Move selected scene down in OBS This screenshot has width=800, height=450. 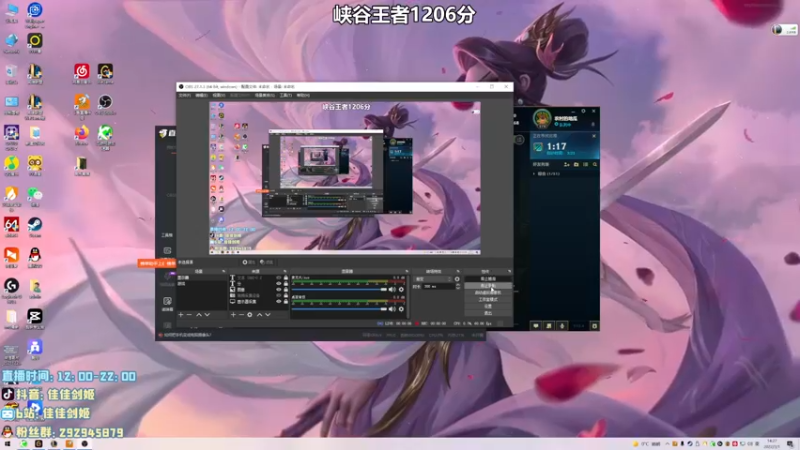pos(207,315)
